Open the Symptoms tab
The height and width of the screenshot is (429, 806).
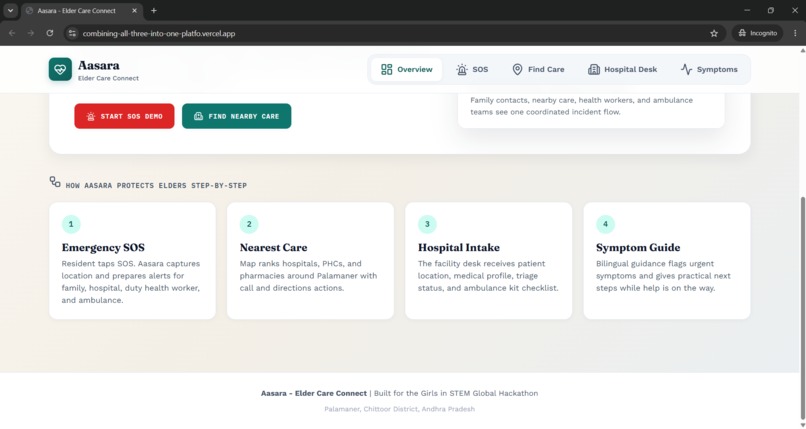click(709, 69)
